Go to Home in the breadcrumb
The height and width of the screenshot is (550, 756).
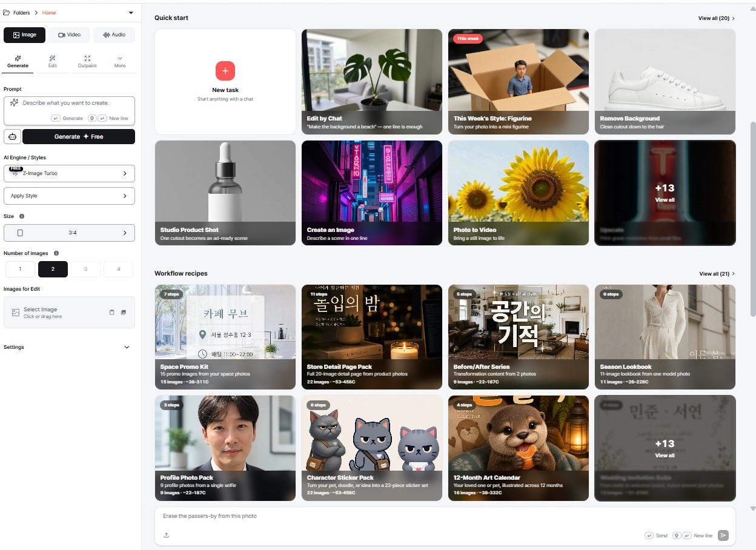tap(49, 13)
